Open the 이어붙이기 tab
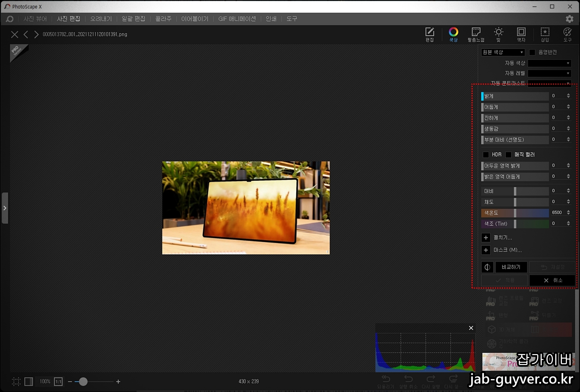This screenshot has height=392, width=580. click(195, 19)
